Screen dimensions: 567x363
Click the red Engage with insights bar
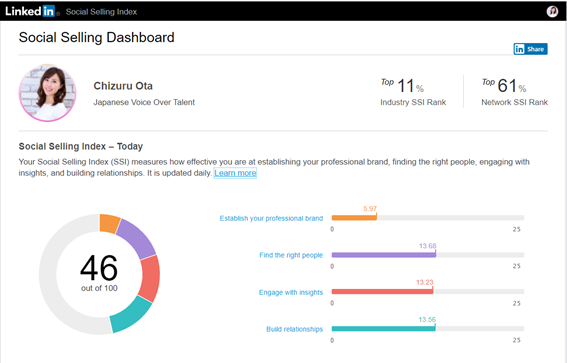coord(382,291)
